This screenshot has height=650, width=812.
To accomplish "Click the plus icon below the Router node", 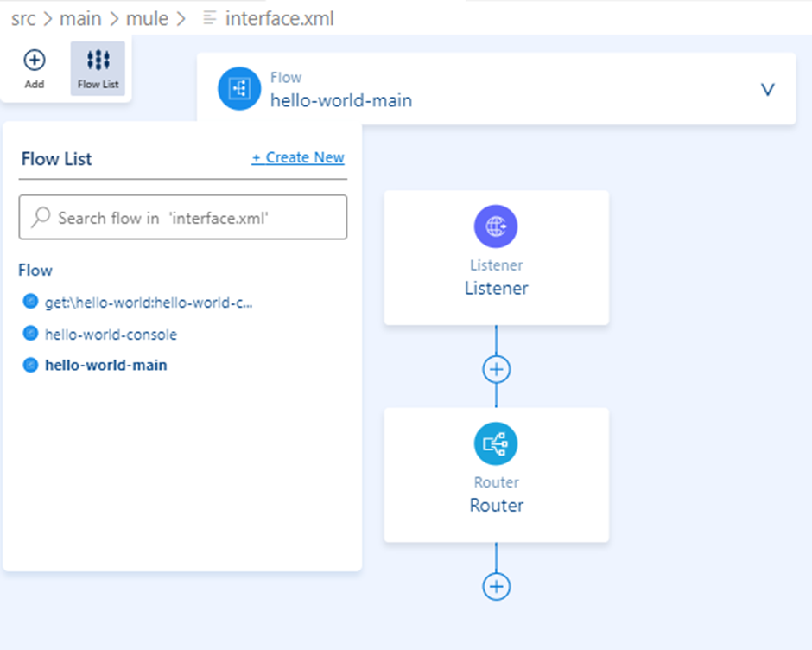I will [x=496, y=586].
